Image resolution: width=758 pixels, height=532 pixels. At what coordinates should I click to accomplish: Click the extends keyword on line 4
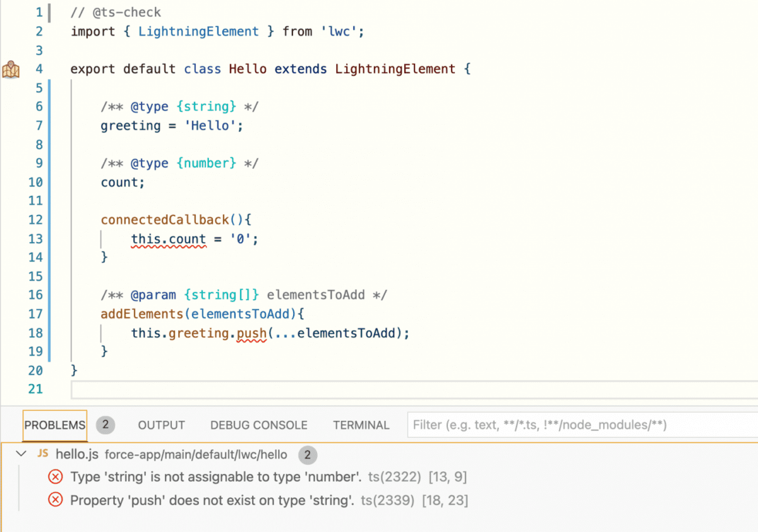(x=301, y=69)
